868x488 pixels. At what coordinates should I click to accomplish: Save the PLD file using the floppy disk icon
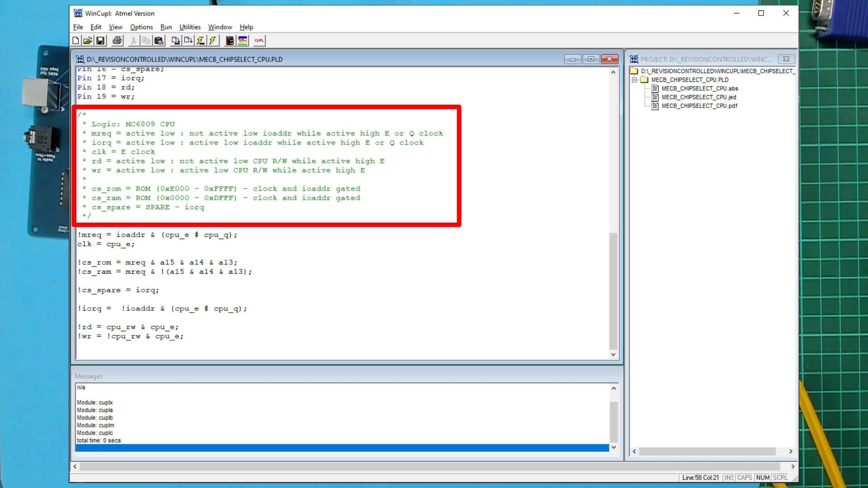(x=101, y=41)
